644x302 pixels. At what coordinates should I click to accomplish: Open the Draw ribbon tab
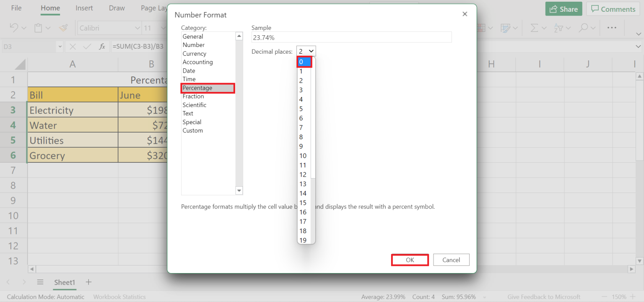click(x=116, y=8)
